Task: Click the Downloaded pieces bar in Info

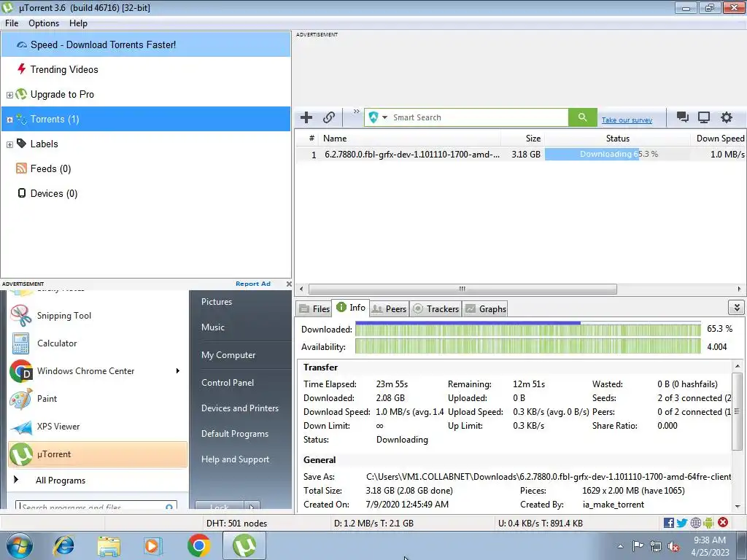Action: 528,330
